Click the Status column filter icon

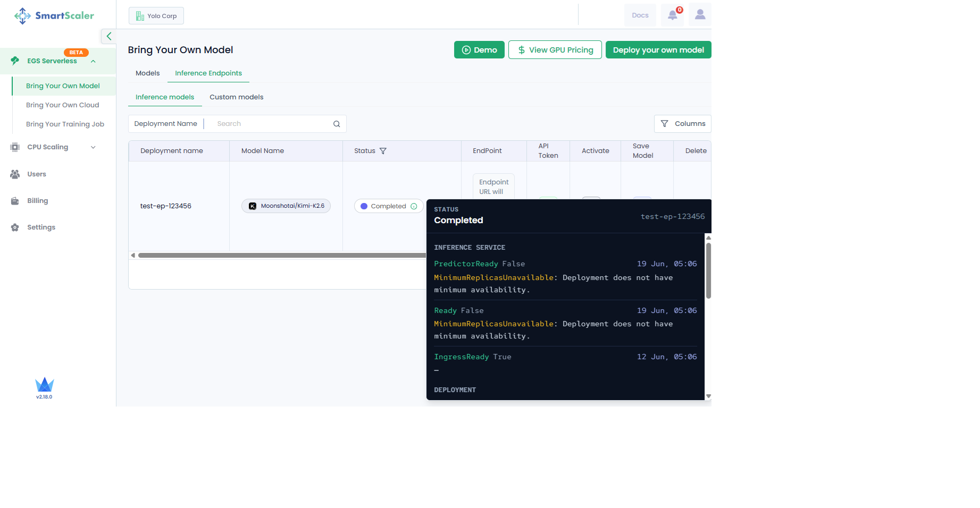click(x=383, y=151)
